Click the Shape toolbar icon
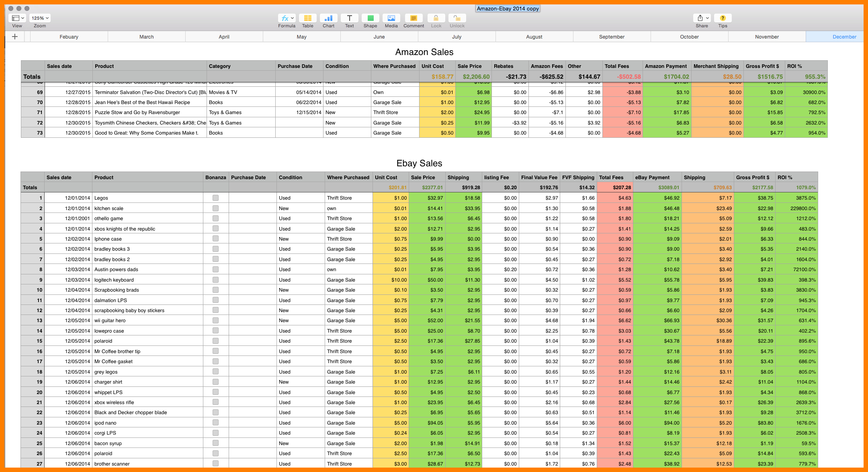The height and width of the screenshot is (472, 868). (370, 18)
